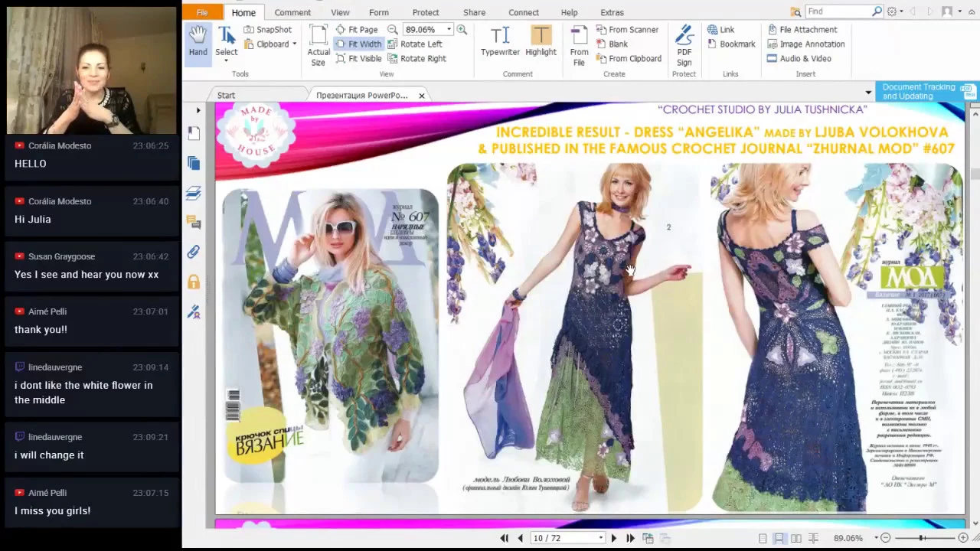Open the page number dropdown 10 / 72
Screen dimensions: 980x551
coord(601,538)
